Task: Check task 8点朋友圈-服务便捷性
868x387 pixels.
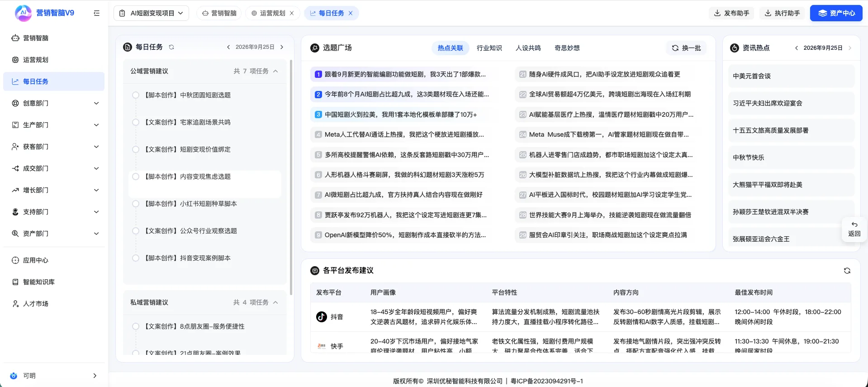Action: [136, 326]
